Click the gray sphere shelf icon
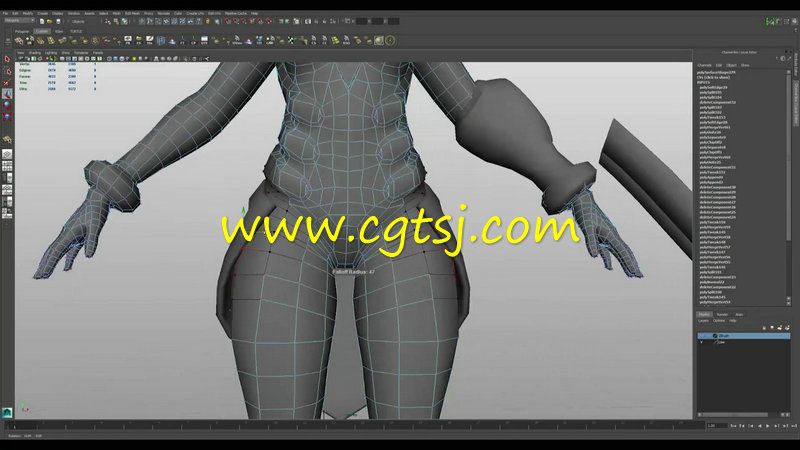The height and width of the screenshot is (450, 800). click(379, 40)
